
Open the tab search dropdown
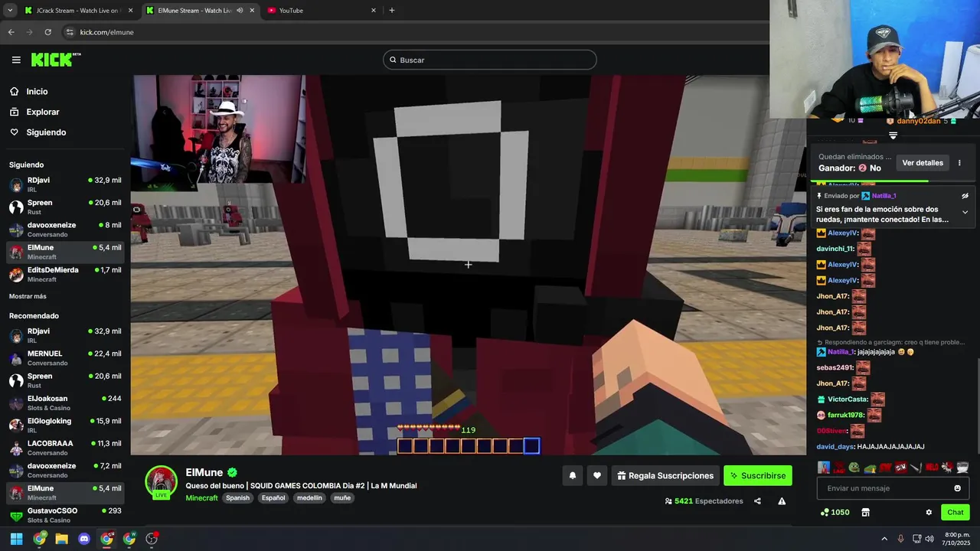pos(10,11)
